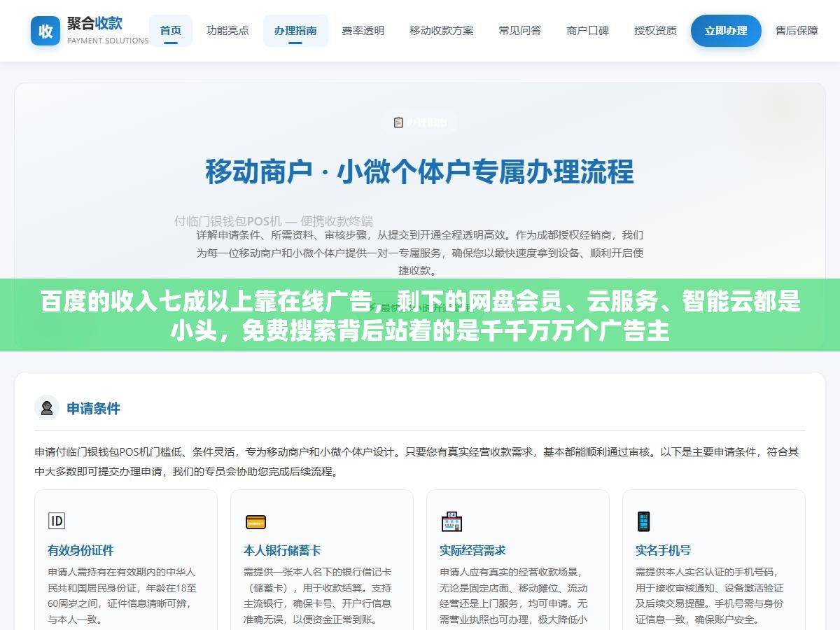Open the 首页 nav tab

point(171,31)
